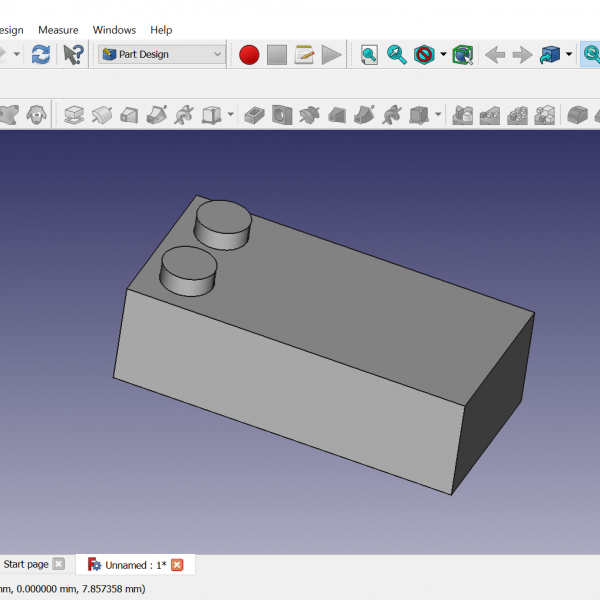This screenshot has height=600, width=600.
Task: Click the Fit selection view icon
Action: [x=397, y=55]
